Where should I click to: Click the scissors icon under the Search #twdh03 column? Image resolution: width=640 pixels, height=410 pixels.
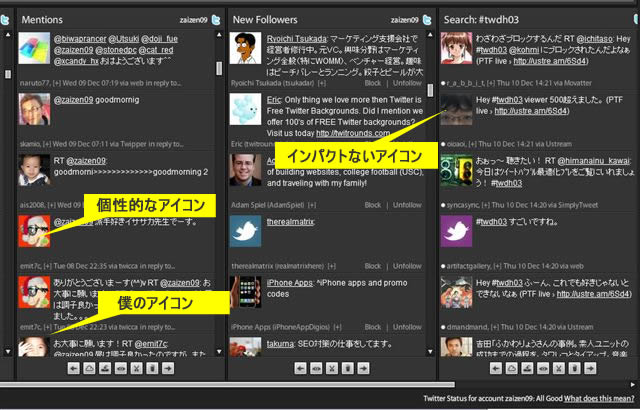pyautogui.click(x=559, y=368)
